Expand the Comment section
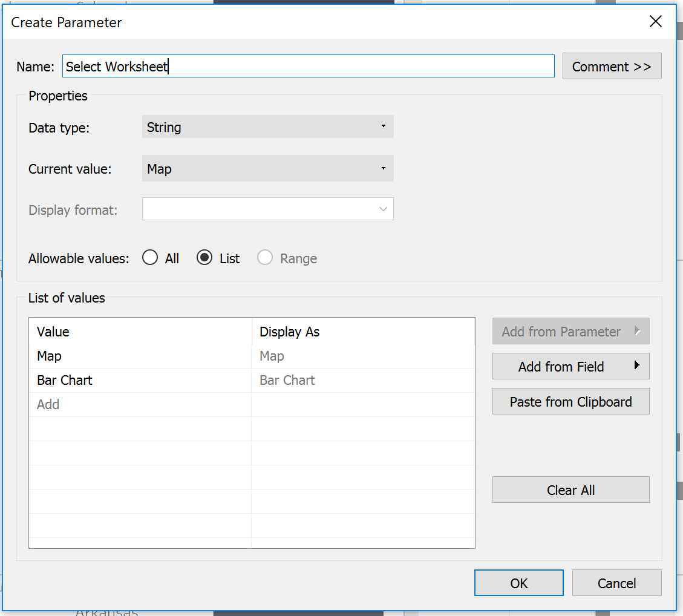The image size is (683, 616). (612, 66)
